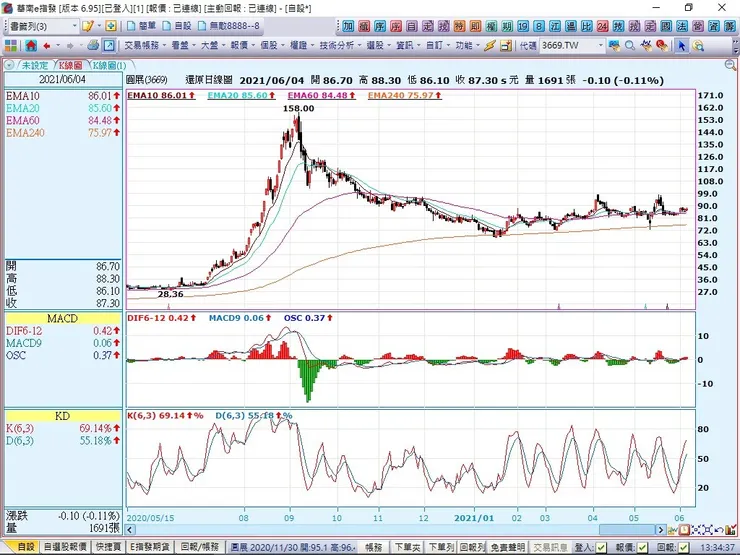Image resolution: width=740 pixels, height=555 pixels.
Task: Click the EMA240 75.97 legend label
Action: [404, 95]
